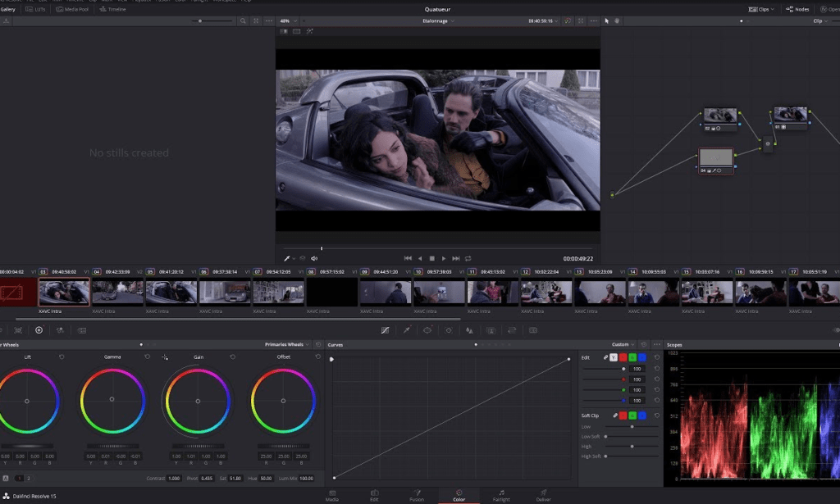840x504 pixels.
Task: Disable the green channel in Soft Clip
Action: point(632,415)
